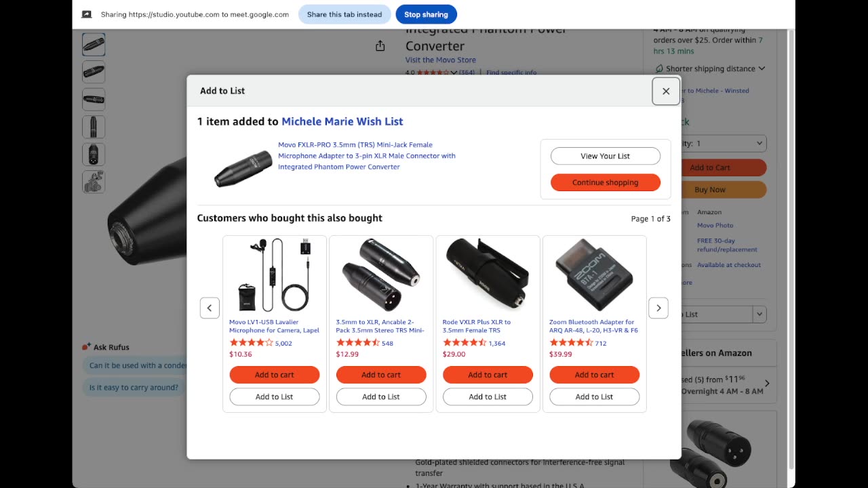868x488 pixels.
Task: Add Movo LV1-USB Lavalier to cart
Action: (x=274, y=375)
